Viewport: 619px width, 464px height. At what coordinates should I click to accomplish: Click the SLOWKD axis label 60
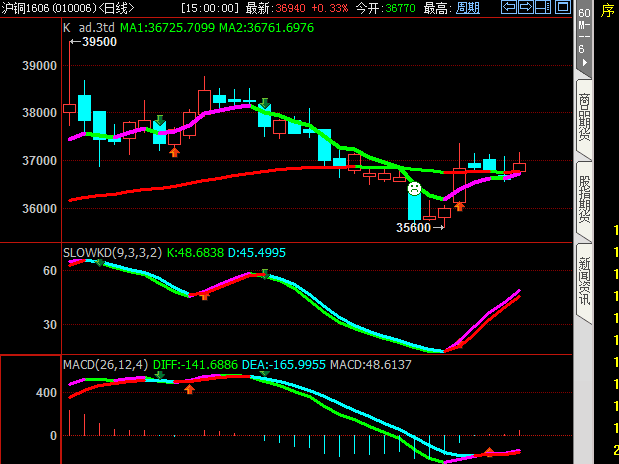coord(50,271)
